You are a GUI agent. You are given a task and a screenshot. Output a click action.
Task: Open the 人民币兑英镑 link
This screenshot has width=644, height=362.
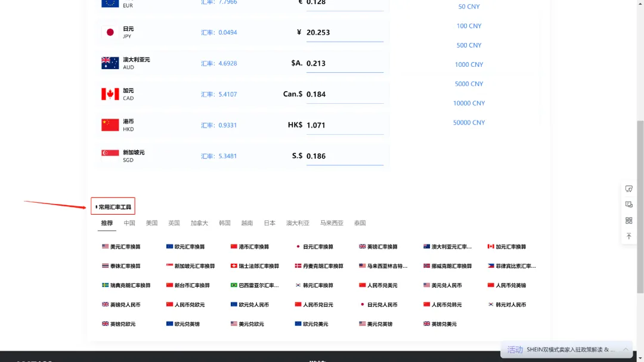tap(507, 285)
